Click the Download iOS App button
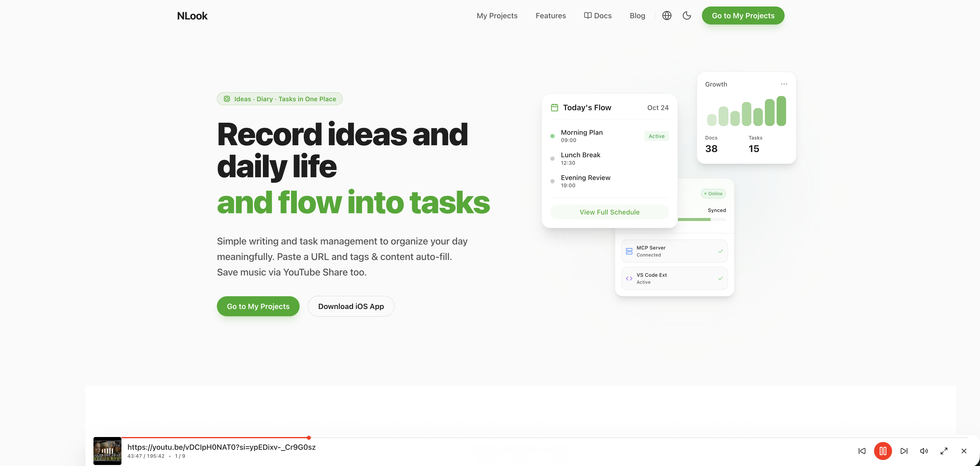980x466 pixels. tap(351, 306)
